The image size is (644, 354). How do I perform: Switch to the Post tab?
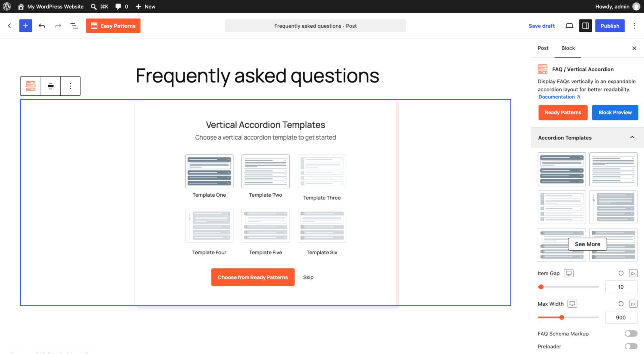click(x=543, y=48)
